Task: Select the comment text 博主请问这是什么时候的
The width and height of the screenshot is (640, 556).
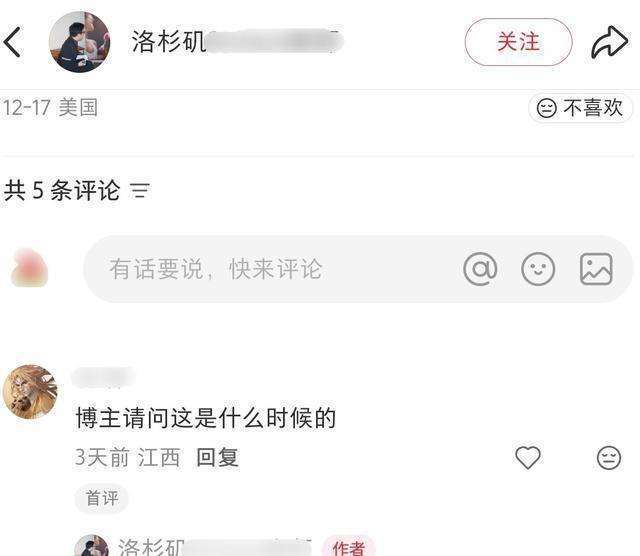Action: [206, 418]
